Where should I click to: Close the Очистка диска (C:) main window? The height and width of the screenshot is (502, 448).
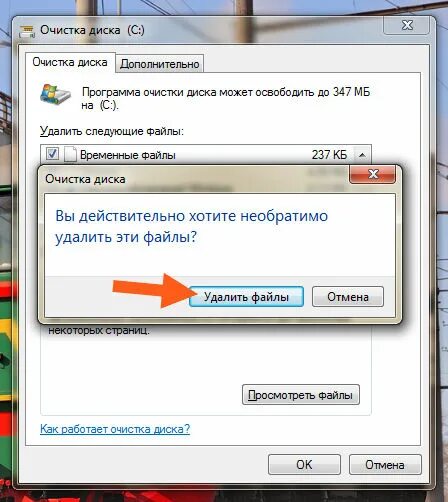[x=407, y=25]
